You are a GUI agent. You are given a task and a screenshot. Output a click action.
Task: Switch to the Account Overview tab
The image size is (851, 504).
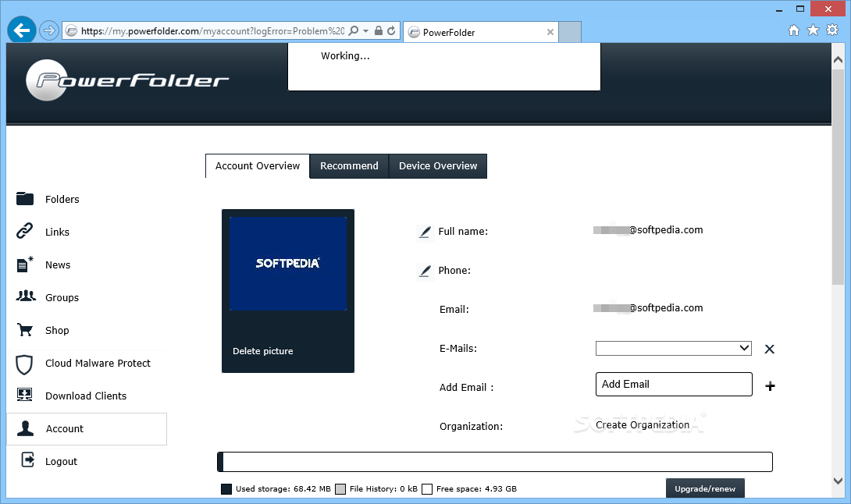(258, 166)
